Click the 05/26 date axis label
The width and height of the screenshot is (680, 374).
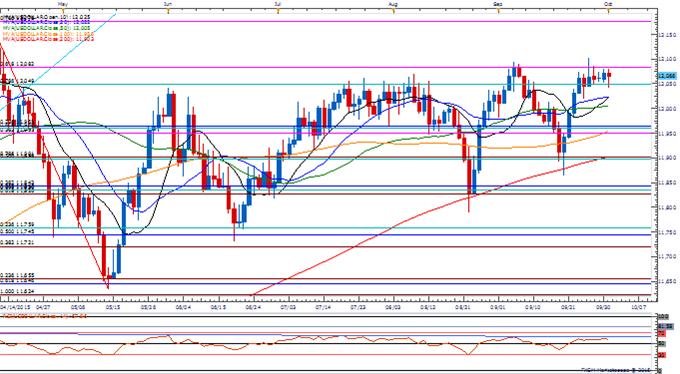click(148, 307)
